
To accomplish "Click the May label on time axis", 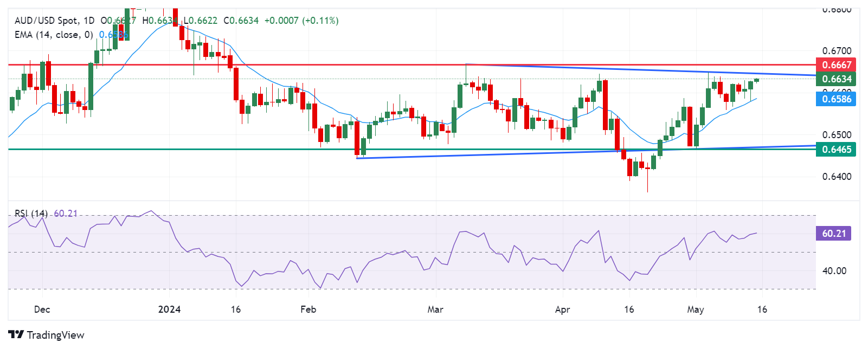I will click(696, 309).
